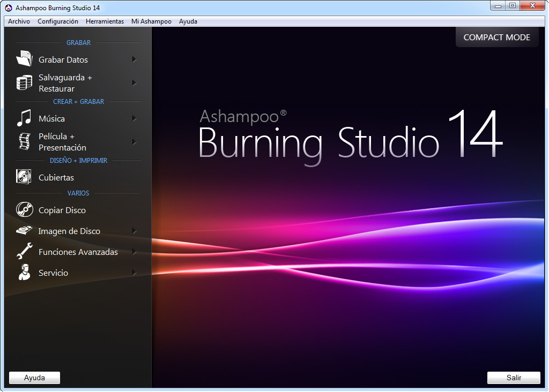Click the Ayuda button at the bottom left

34,378
